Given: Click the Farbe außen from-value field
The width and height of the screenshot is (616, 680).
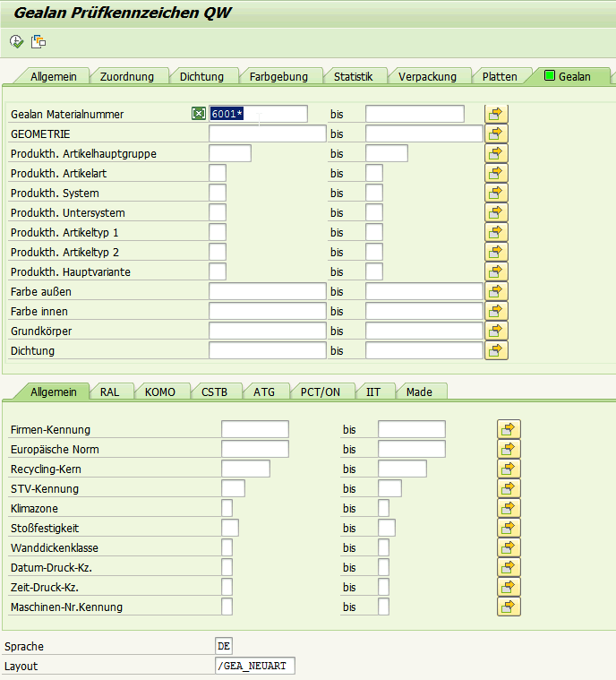Looking at the screenshot, I should 268,291.
